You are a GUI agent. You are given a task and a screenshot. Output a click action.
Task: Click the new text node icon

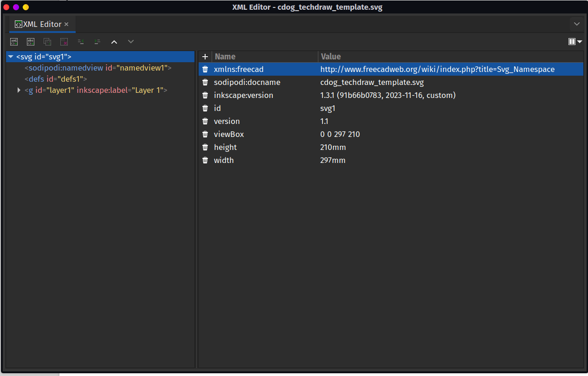tap(31, 42)
